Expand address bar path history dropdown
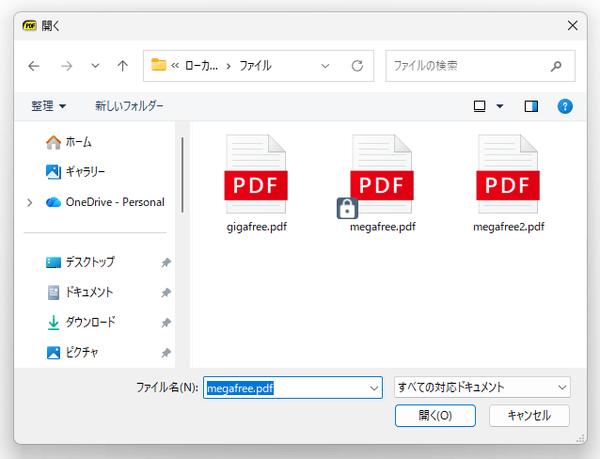 pos(325,66)
